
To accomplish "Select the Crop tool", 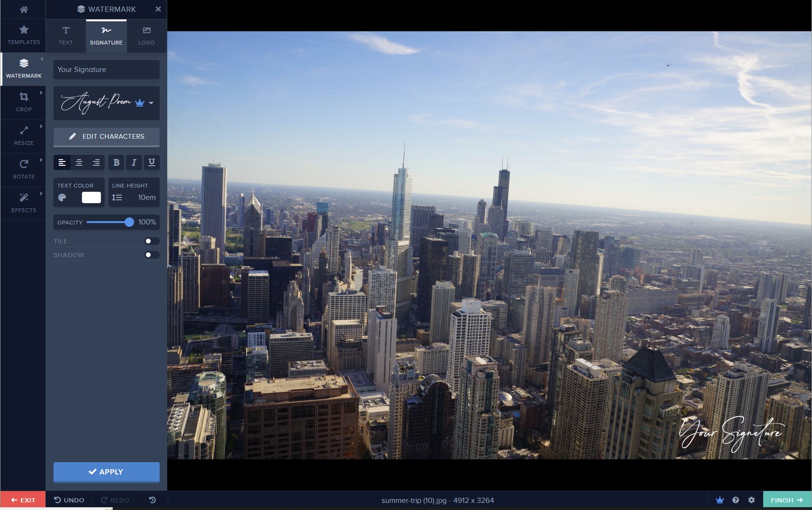I will [x=23, y=102].
